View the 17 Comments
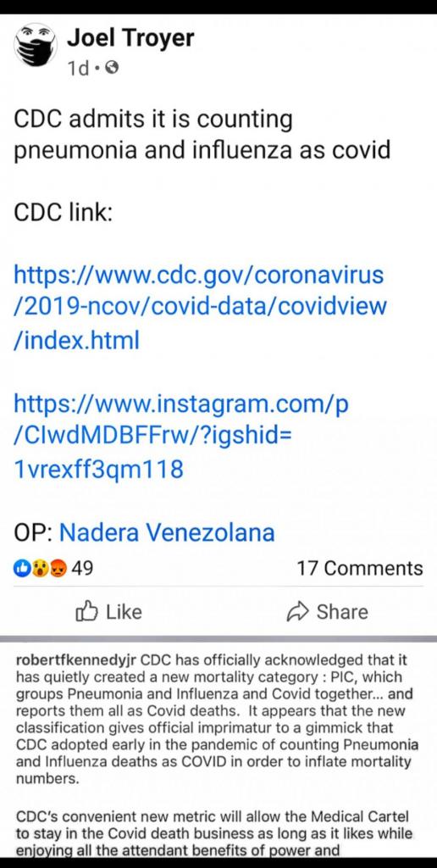 point(360,568)
